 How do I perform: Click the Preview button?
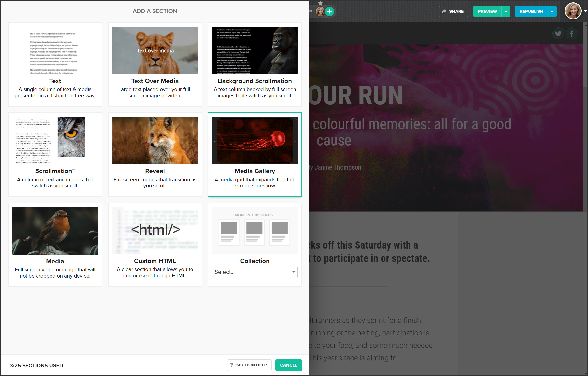click(487, 11)
